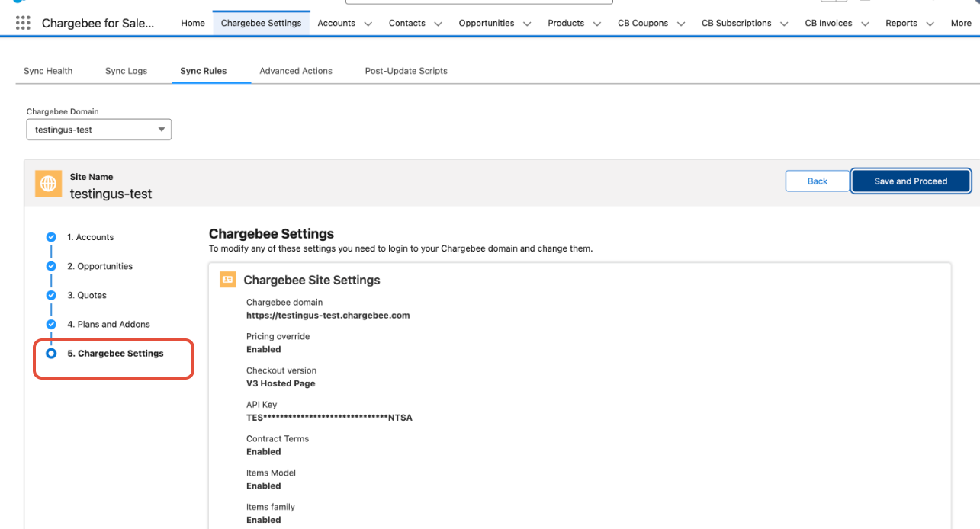This screenshot has height=529, width=980.
Task: Click the Plans and Addons checkmark icon
Action: click(x=51, y=324)
